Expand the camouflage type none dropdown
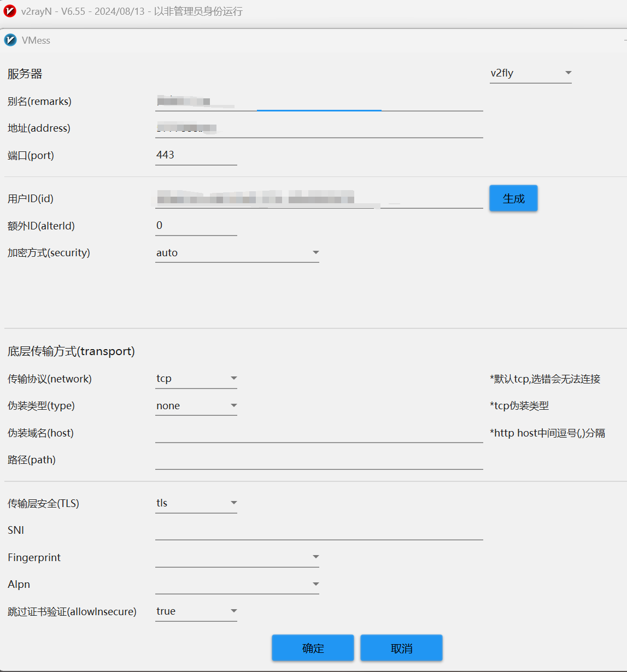627x672 pixels. (196, 406)
